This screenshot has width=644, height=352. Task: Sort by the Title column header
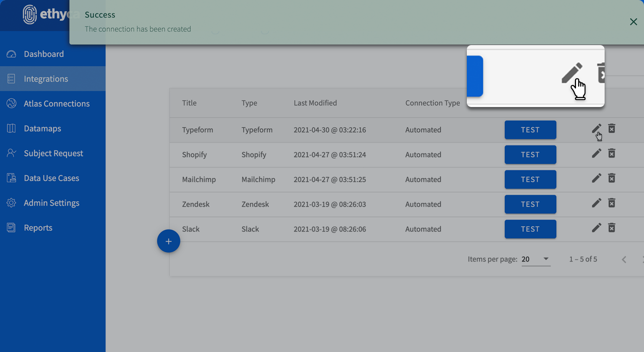189,103
